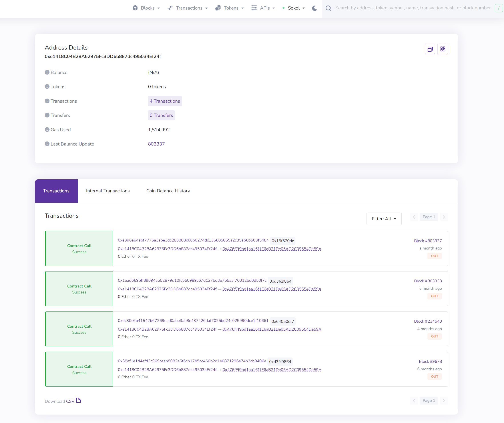Open the Filter: All dropdown
Image resolution: width=504 pixels, height=423 pixels.
click(x=384, y=219)
